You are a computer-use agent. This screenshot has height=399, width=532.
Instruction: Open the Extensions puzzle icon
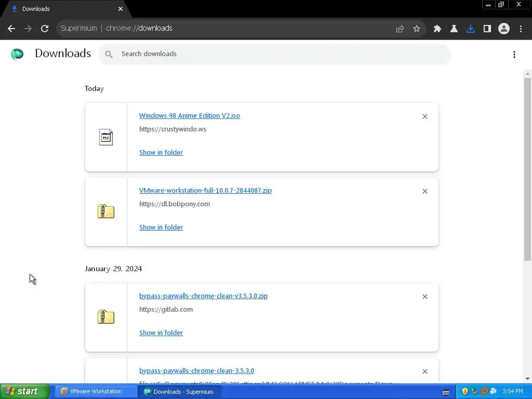[x=437, y=29]
